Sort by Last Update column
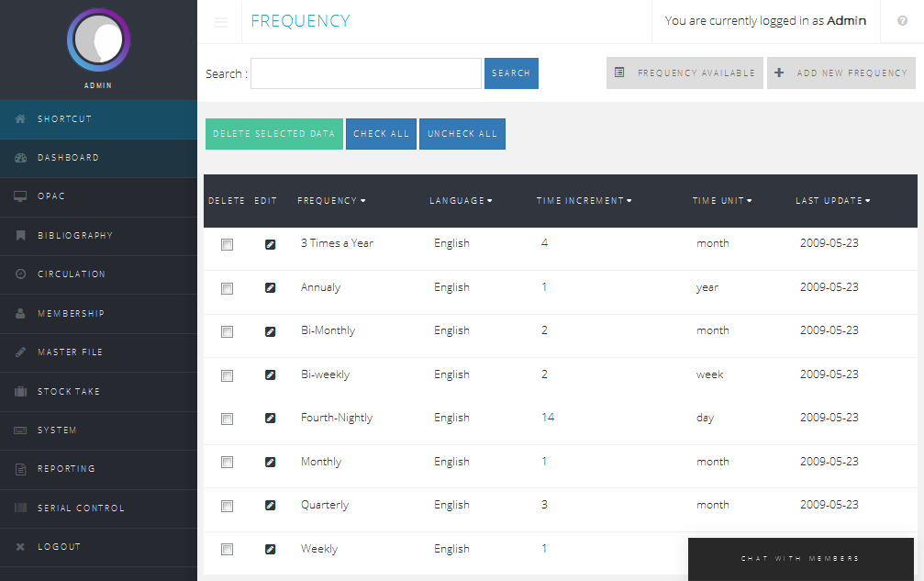Screen dimensions: 924x581 pos(832,201)
